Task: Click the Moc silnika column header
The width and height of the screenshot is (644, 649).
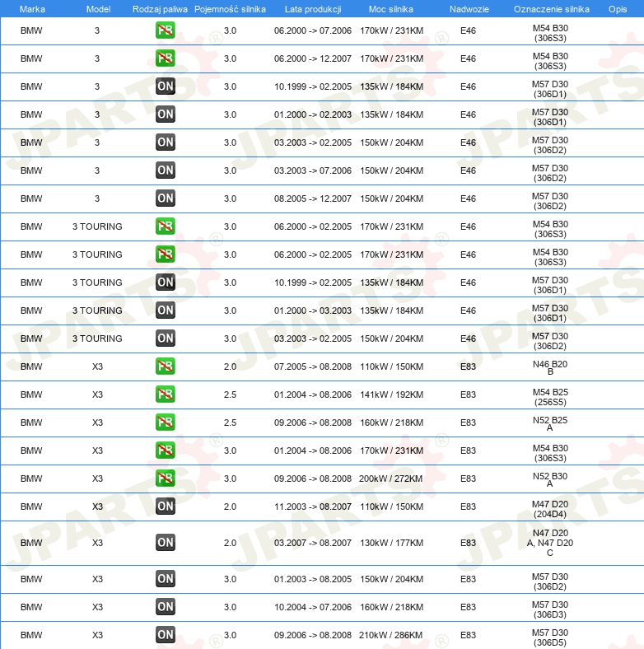Action: click(391, 9)
